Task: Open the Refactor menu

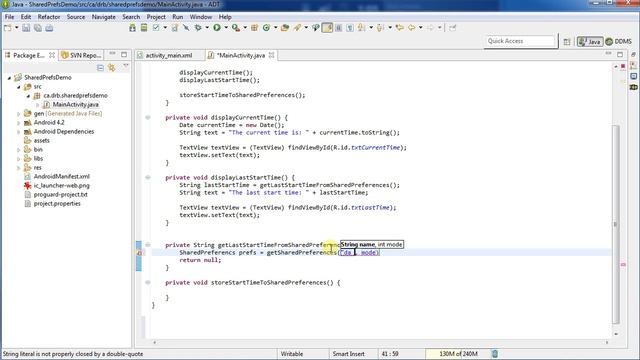Action: tap(49, 17)
